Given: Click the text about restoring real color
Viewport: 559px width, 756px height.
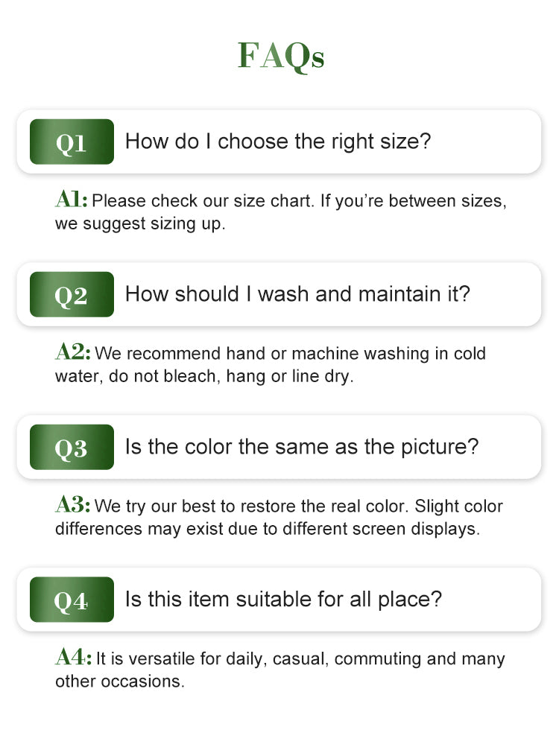Looking at the screenshot, I should [279, 518].
